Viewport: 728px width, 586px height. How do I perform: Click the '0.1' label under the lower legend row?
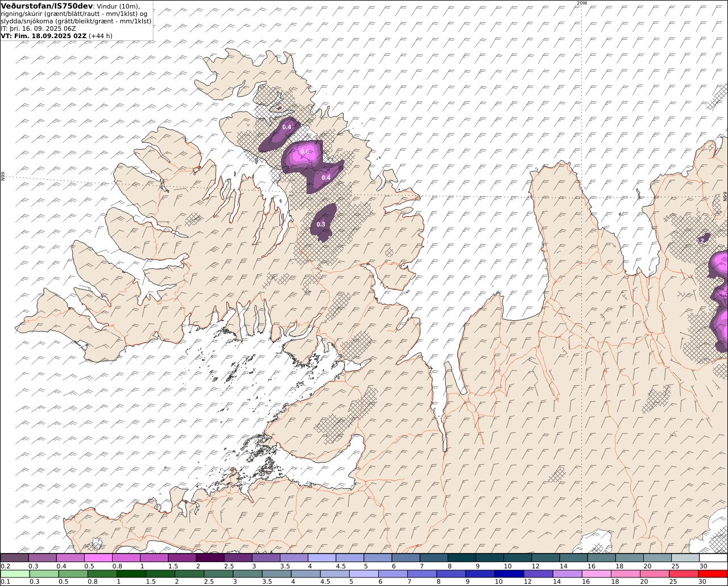(5, 582)
